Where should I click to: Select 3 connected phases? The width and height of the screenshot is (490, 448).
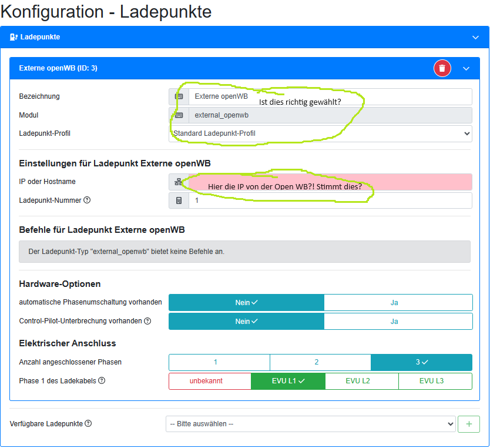coord(421,362)
